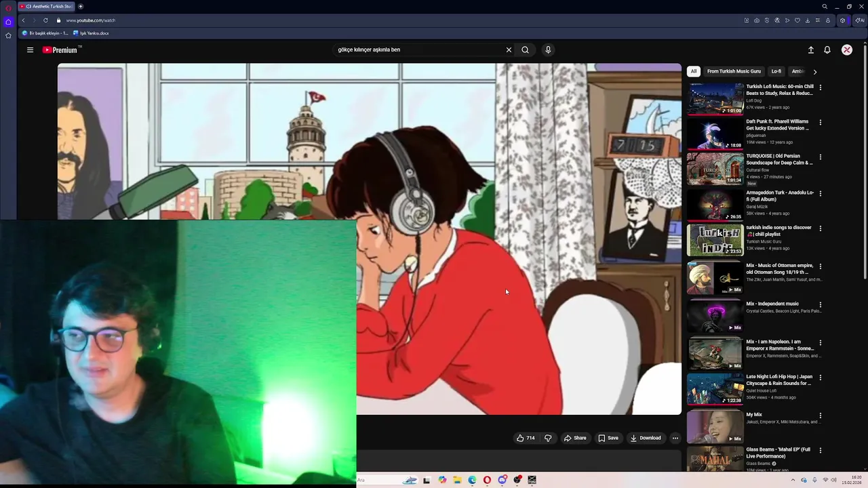This screenshot has width=868, height=488.
Task: Open YouTube Create upload button
Action: pos(810,49)
